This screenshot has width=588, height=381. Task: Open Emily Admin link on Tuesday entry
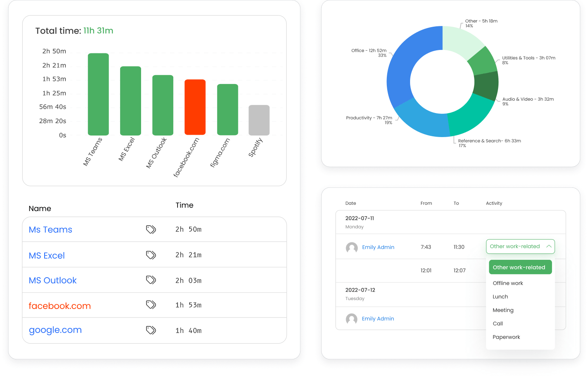point(378,319)
